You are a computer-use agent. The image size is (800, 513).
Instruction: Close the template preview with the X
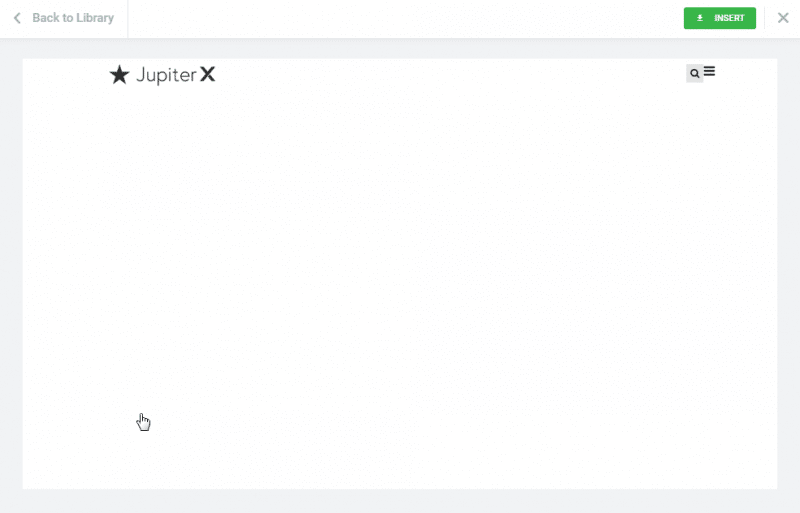783,18
